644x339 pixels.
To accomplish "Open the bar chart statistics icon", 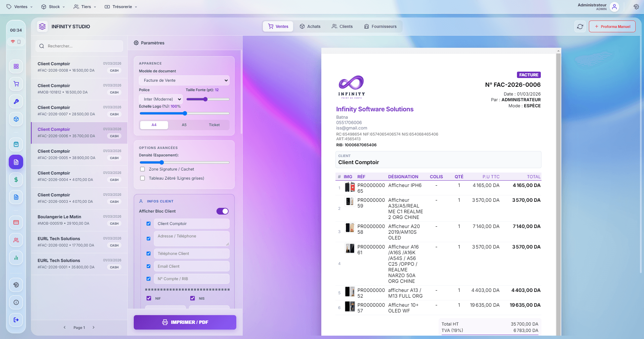I will tap(16, 258).
